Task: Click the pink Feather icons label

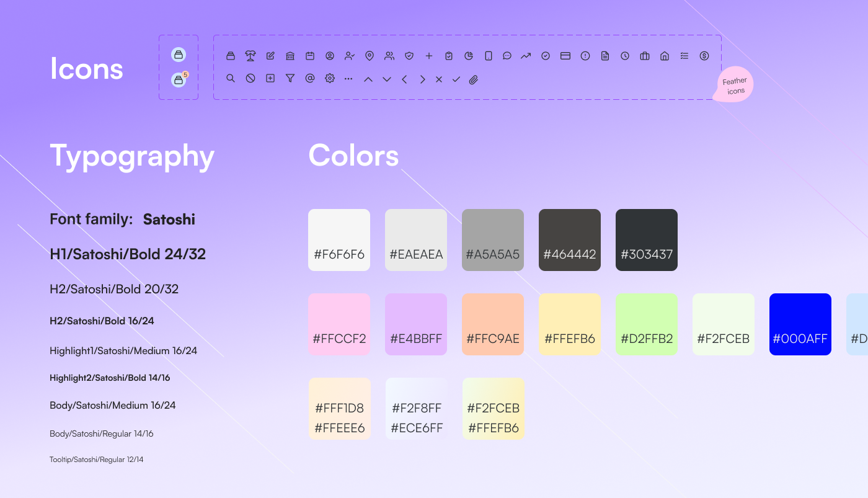Action: point(734,85)
